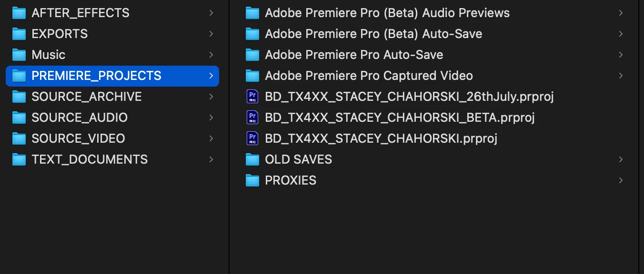Select the SOURCE_VIDEO folder name
The image size is (644, 274).
pos(78,138)
